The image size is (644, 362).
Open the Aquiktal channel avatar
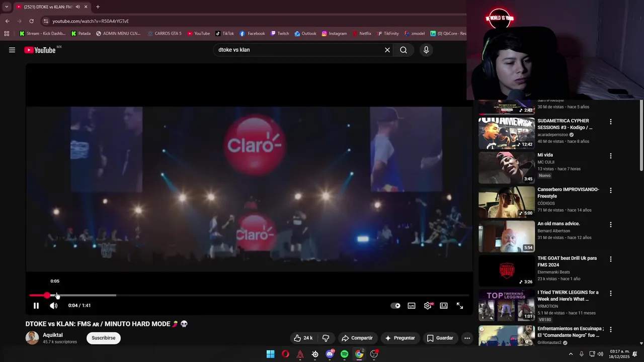32,338
